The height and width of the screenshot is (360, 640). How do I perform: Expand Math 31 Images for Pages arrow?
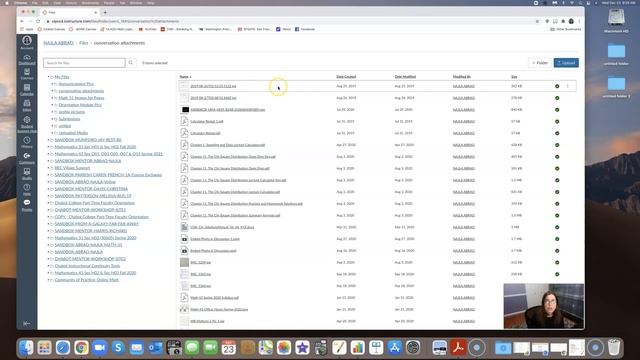pyautogui.click(x=52, y=98)
